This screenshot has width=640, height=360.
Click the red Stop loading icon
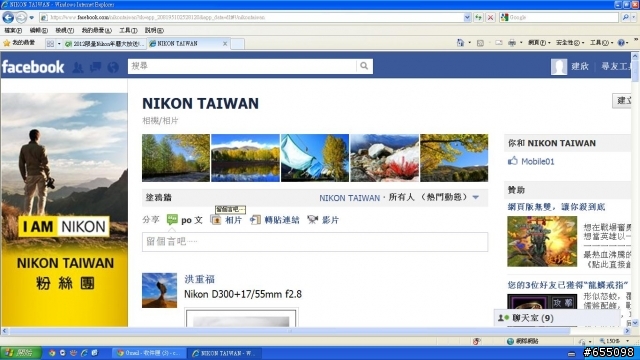tap(491, 18)
